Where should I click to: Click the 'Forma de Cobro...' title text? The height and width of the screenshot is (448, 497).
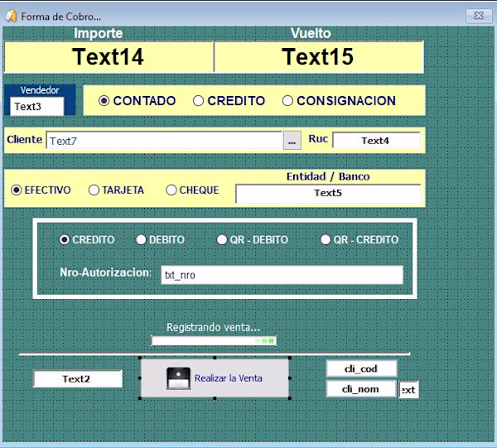60,17
